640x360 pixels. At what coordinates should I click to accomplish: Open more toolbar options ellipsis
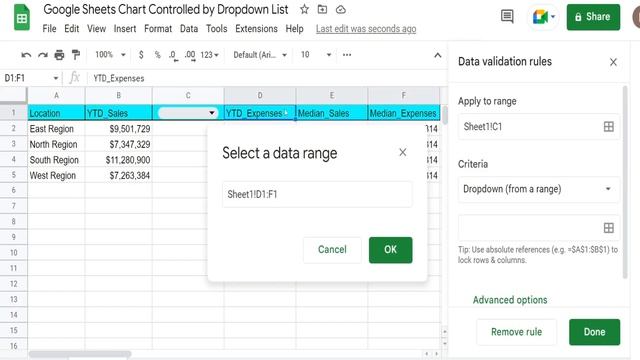[347, 55]
